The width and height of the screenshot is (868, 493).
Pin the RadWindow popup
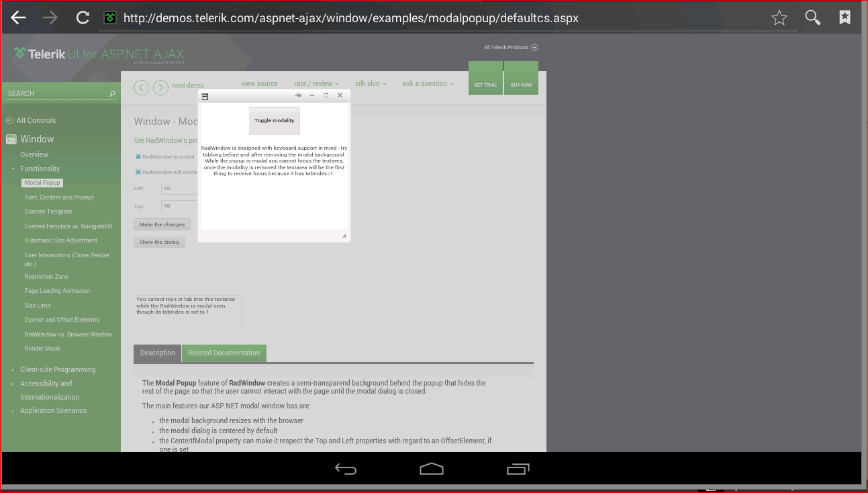point(298,95)
